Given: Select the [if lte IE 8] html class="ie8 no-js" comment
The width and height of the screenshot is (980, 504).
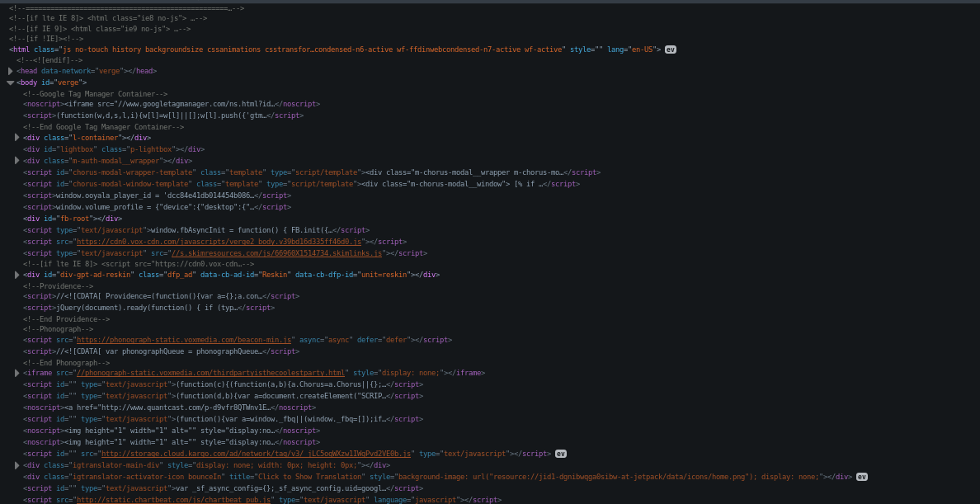Looking at the screenshot, I should click(108, 18).
